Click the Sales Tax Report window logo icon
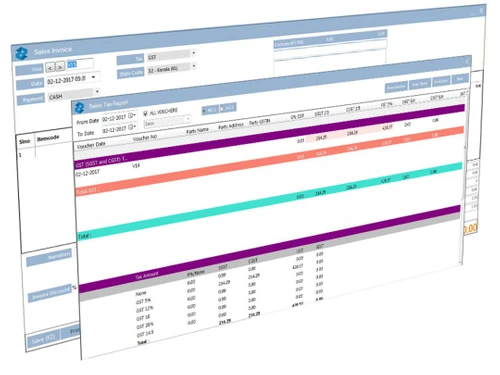 point(79,107)
